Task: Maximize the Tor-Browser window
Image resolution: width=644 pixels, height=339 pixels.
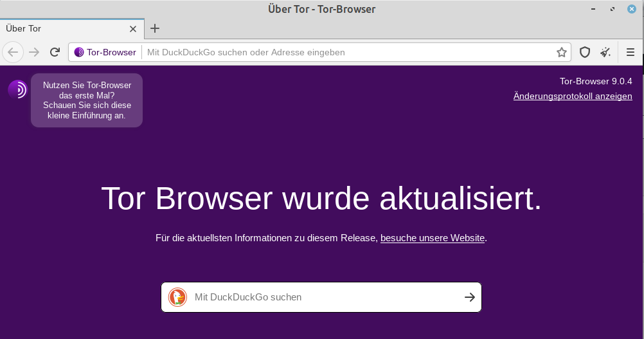Action: point(613,9)
